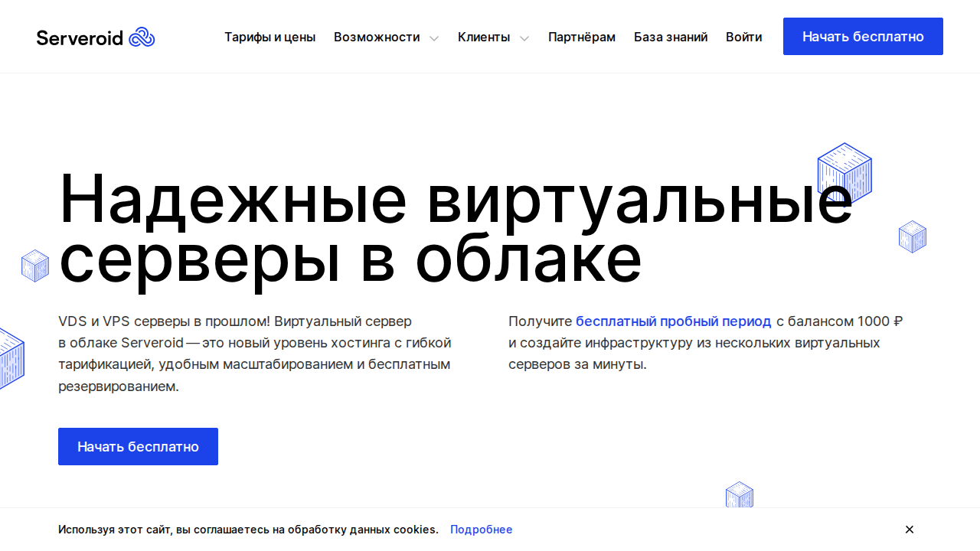Go to the Партнёрам page

(x=582, y=37)
